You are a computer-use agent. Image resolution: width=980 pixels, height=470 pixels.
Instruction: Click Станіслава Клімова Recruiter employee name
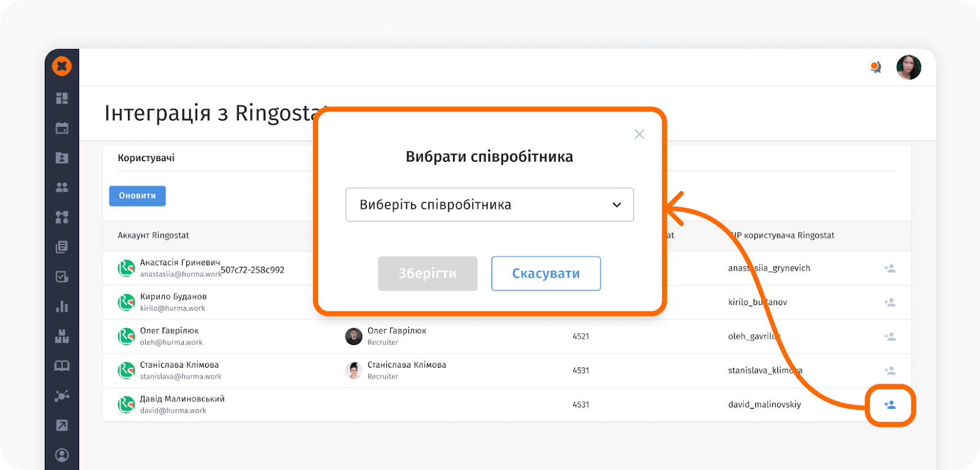[407, 365]
